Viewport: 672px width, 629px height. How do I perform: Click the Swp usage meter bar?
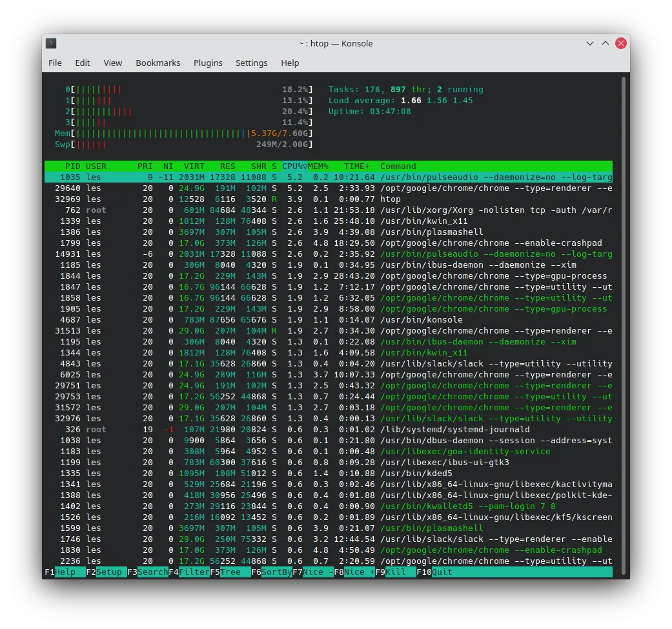(183, 145)
